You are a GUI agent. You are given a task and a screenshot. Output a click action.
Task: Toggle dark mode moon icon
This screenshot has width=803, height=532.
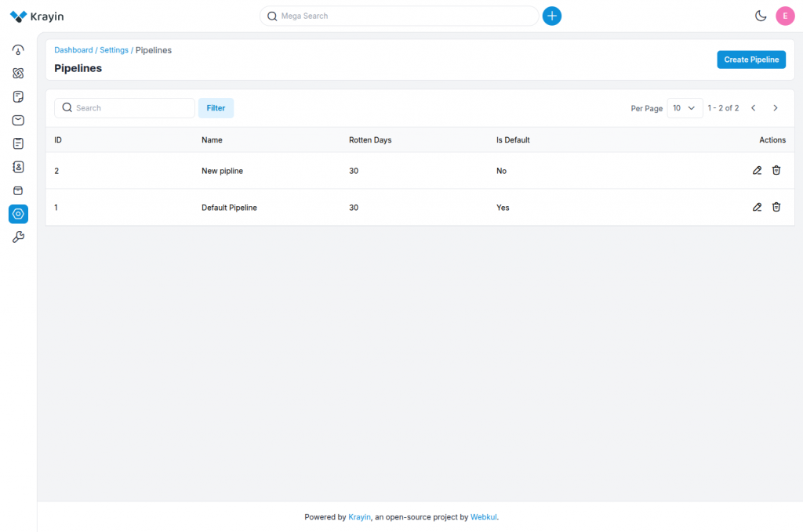[x=761, y=16]
